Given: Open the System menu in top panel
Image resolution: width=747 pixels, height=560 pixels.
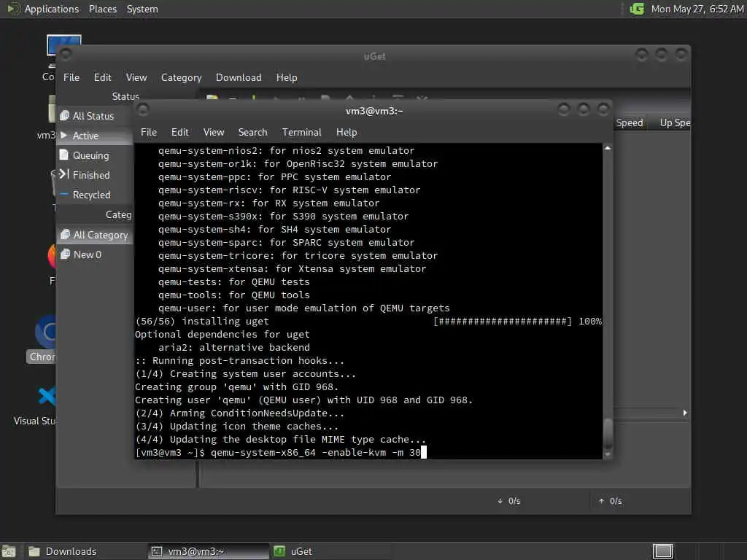Looking at the screenshot, I should tap(142, 9).
